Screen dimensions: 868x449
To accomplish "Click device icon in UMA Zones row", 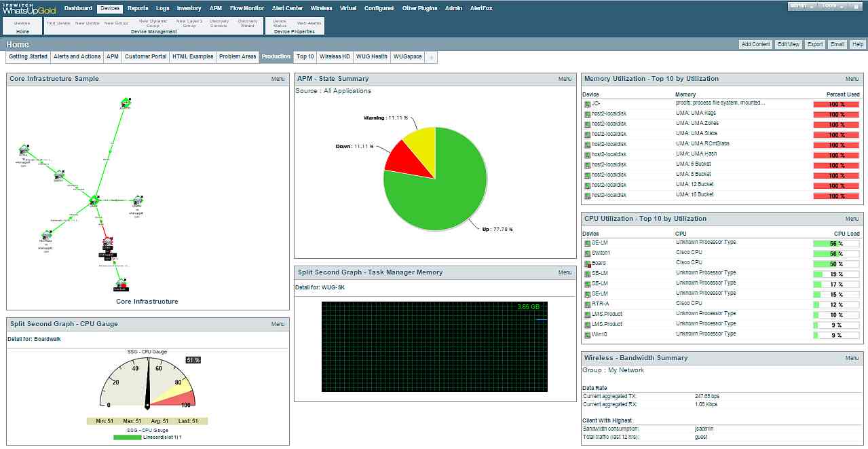I will 588,124.
